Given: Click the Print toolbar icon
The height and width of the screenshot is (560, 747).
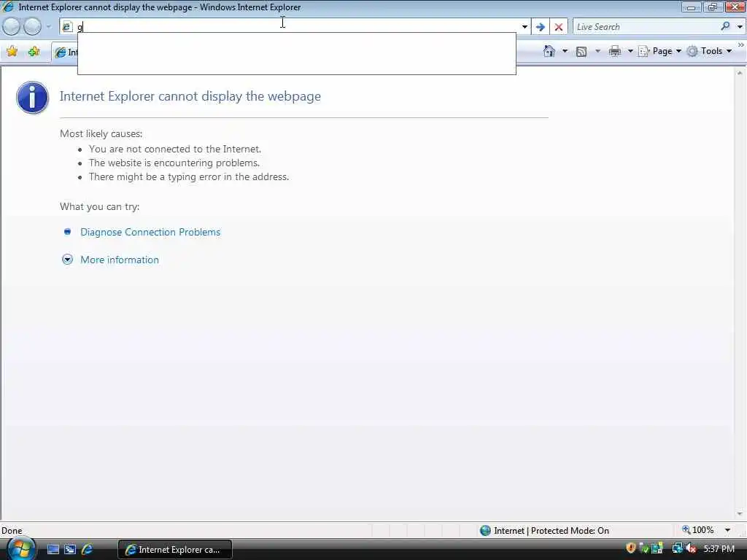Looking at the screenshot, I should point(615,51).
